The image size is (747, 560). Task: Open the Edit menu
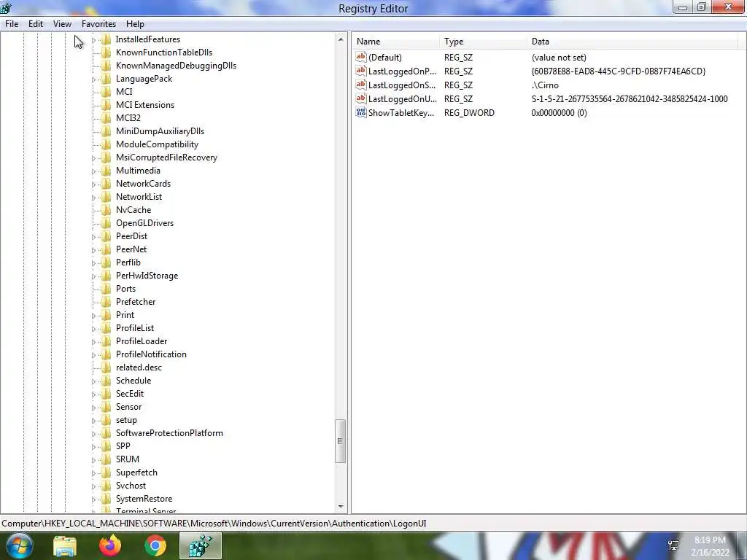(x=36, y=24)
